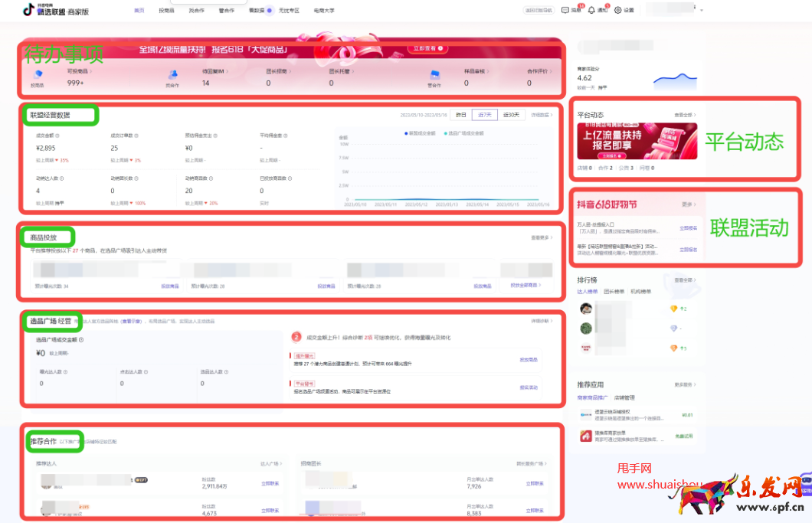Click 立即报名 for 万人团 activity
This screenshot has width=812, height=523.
(688, 228)
